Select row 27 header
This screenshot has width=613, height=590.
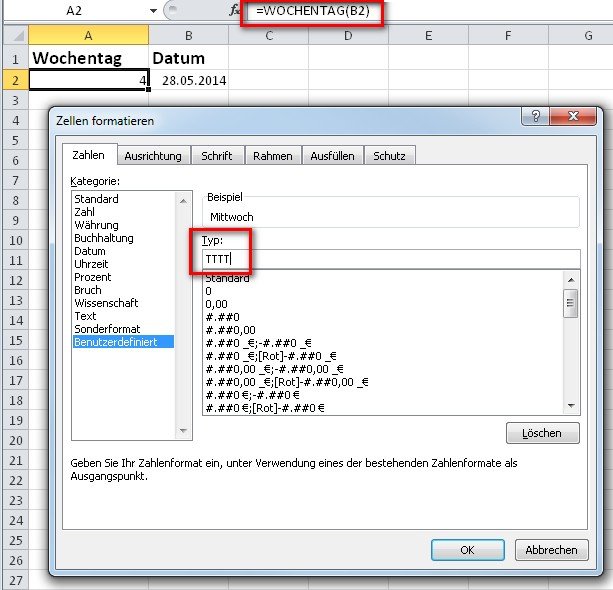(x=16, y=580)
